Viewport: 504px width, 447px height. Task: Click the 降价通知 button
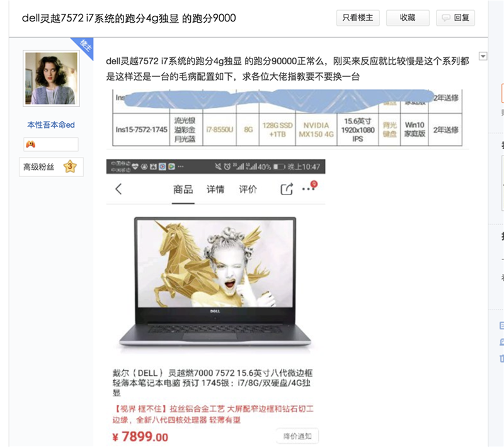click(297, 436)
